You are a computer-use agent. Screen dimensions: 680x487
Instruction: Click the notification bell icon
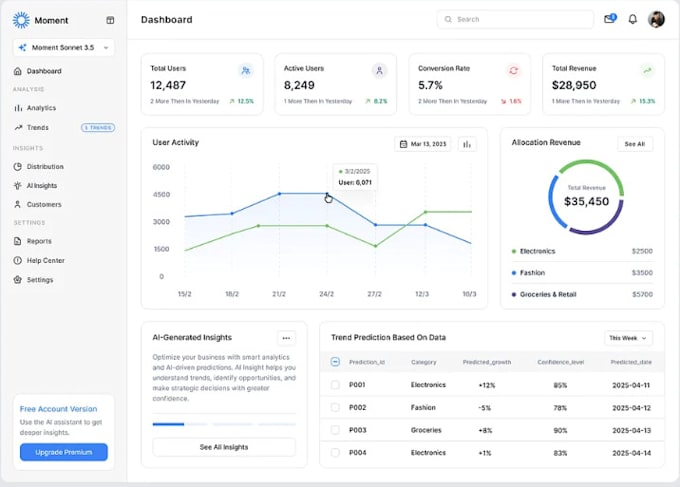(x=632, y=19)
